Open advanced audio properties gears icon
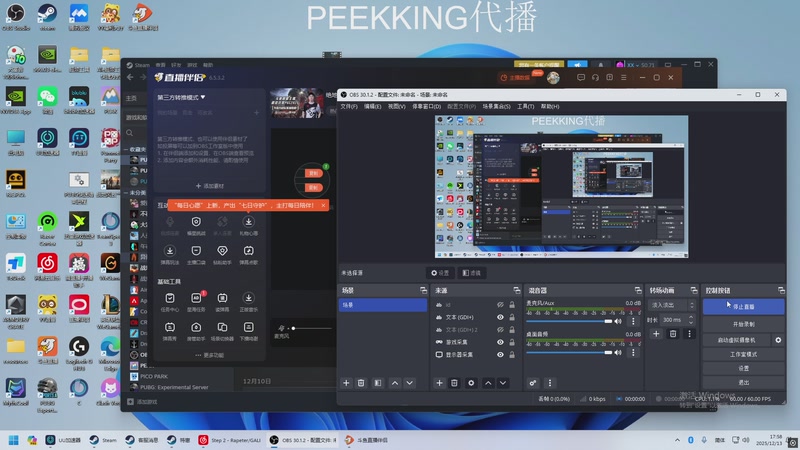800x450 pixels. coord(533,383)
